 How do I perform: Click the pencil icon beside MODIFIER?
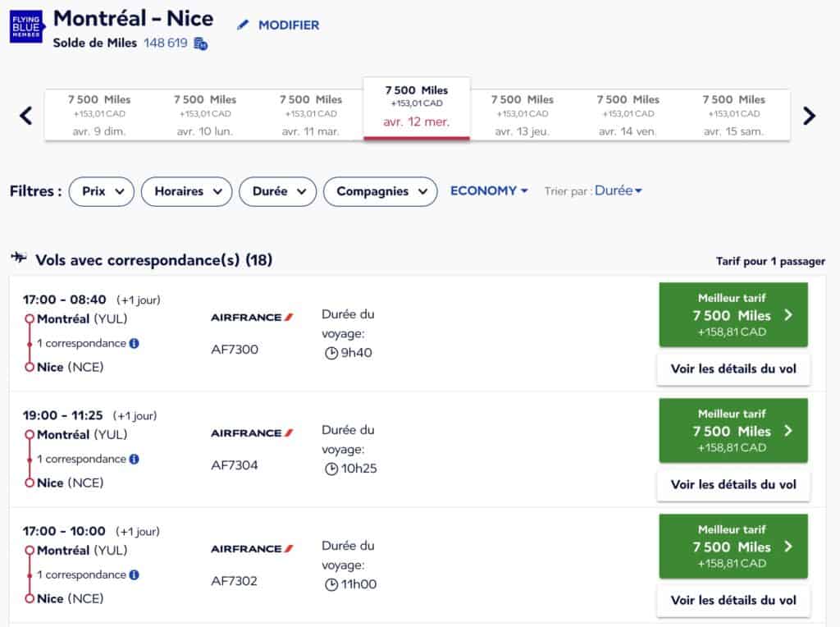(x=244, y=25)
